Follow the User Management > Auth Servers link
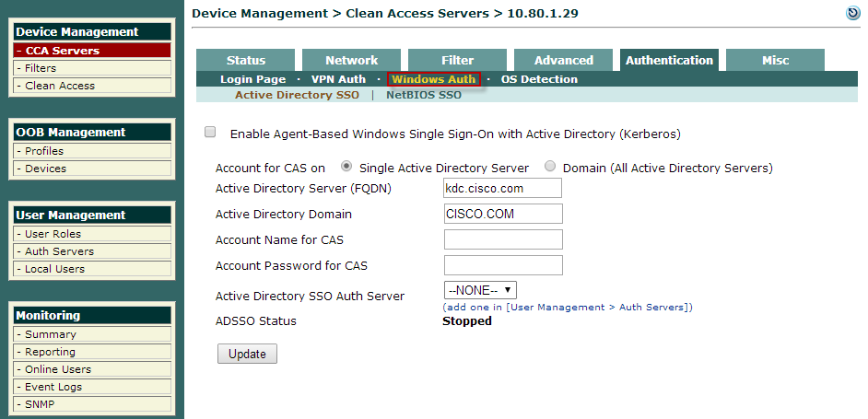Viewport: 868px width, 419px height. click(600, 308)
